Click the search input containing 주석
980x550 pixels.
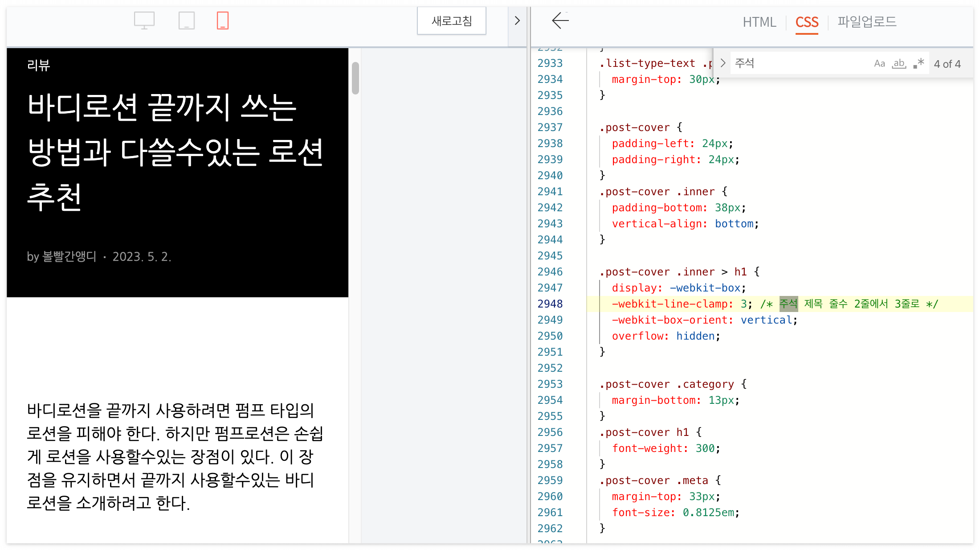800,63
